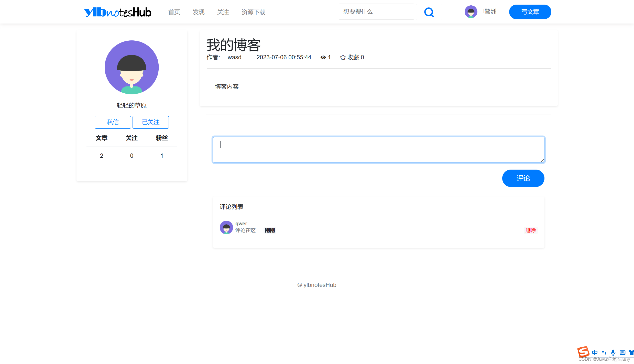The height and width of the screenshot is (364, 634).
Task: Click the ylbnotesHub logo
Action: click(x=118, y=12)
